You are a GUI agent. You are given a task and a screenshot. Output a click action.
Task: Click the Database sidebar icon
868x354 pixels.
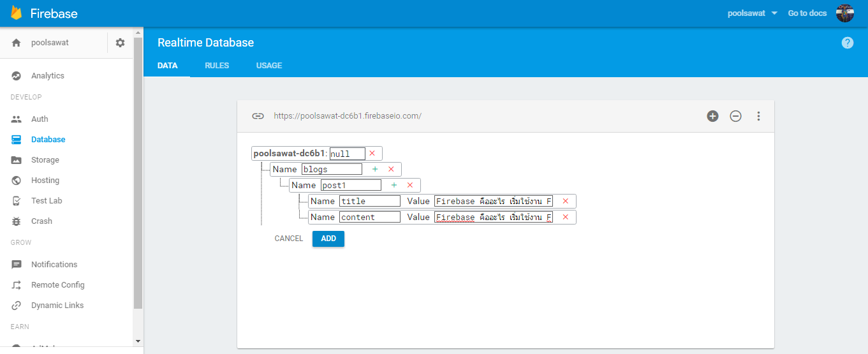click(17, 140)
